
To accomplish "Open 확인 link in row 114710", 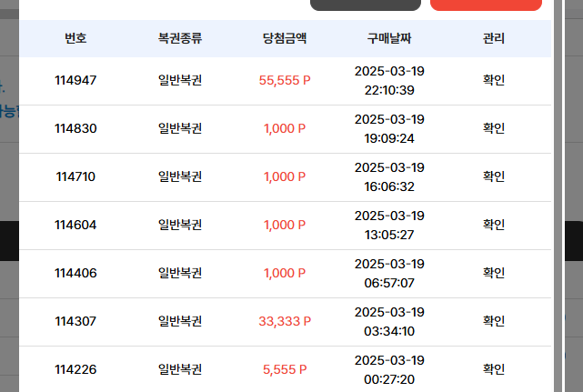I will [x=493, y=176].
